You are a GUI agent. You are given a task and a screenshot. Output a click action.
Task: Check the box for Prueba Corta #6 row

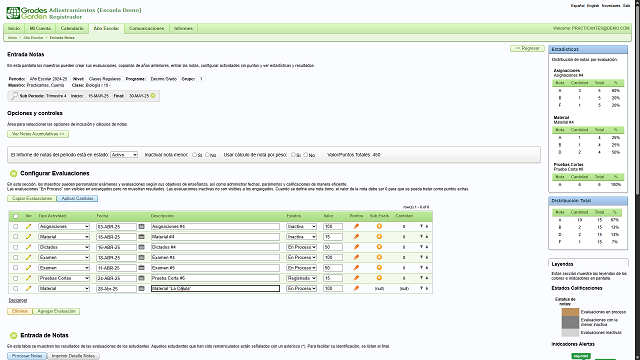(x=16, y=278)
